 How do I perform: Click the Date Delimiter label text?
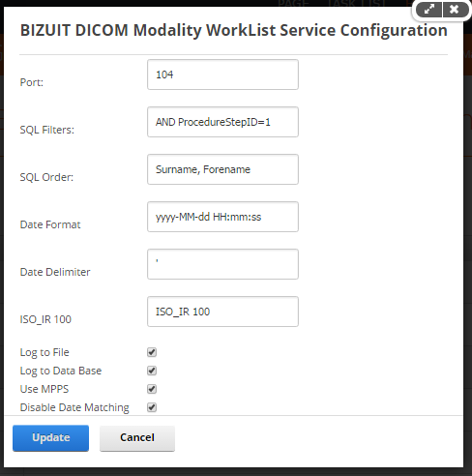pyautogui.click(x=55, y=272)
